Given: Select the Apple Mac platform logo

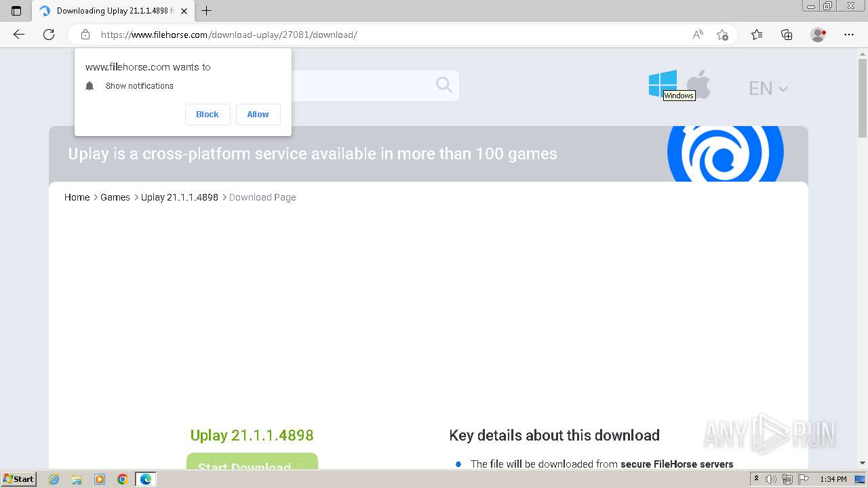Looking at the screenshot, I should [x=699, y=84].
